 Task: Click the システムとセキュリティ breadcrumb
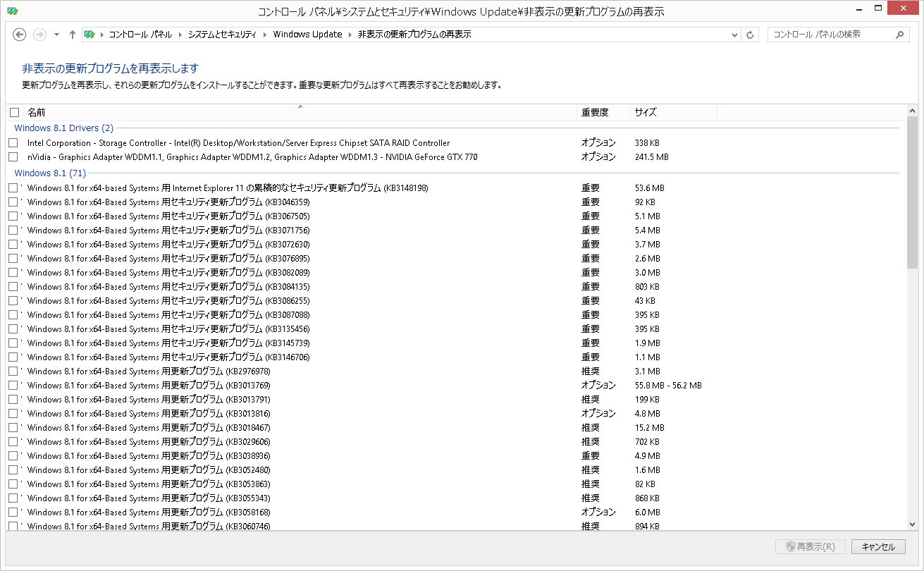tap(222, 35)
